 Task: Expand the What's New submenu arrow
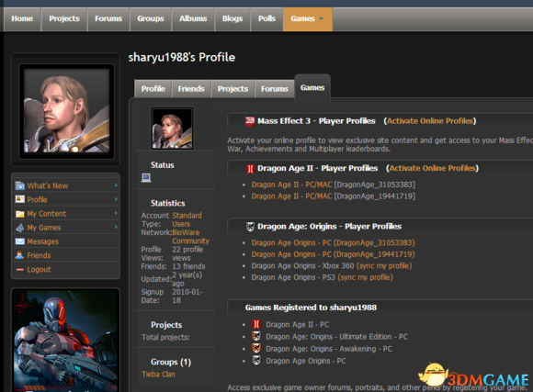click(116, 185)
